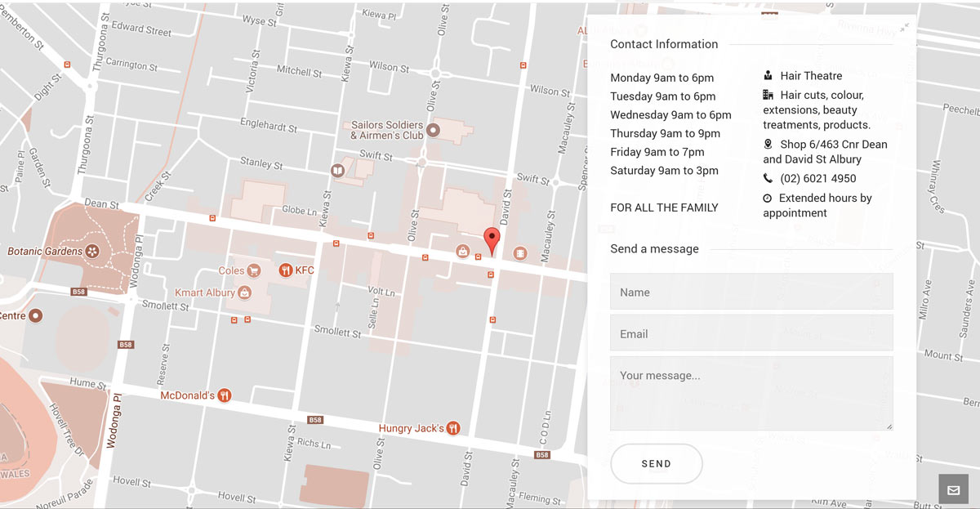Image resolution: width=980 pixels, height=509 pixels.
Task: Click the library book marker near Swift St
Action: 337,170
